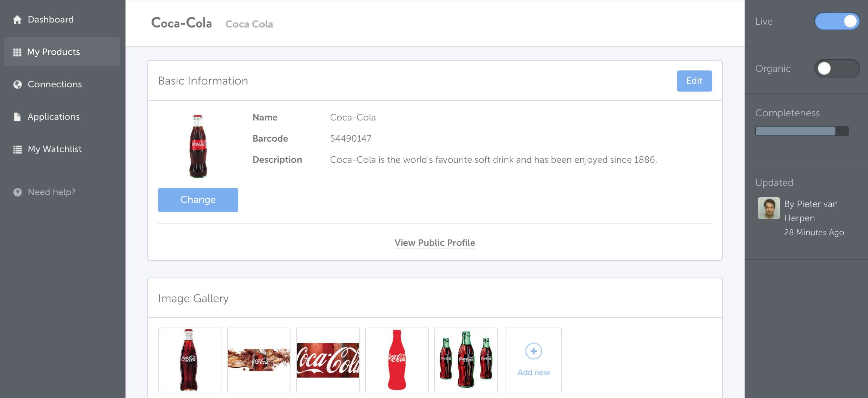The image size is (868, 398).
Task: Click the Coca-Cola page title
Action: point(181,23)
